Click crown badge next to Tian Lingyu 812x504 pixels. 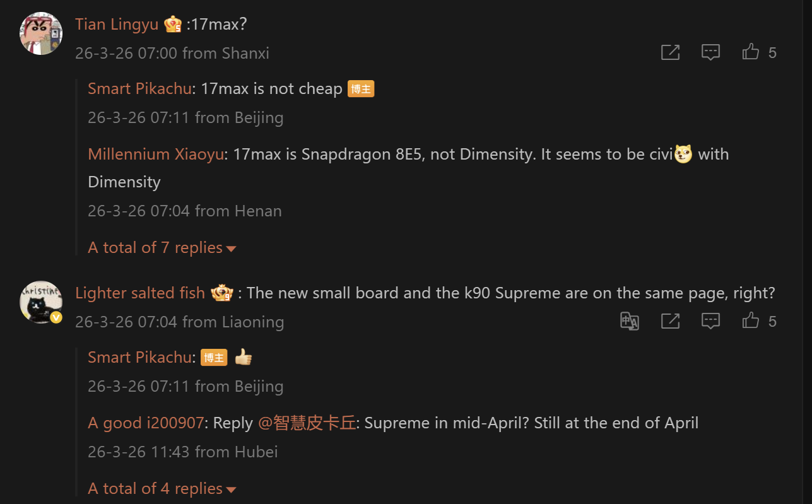click(173, 25)
